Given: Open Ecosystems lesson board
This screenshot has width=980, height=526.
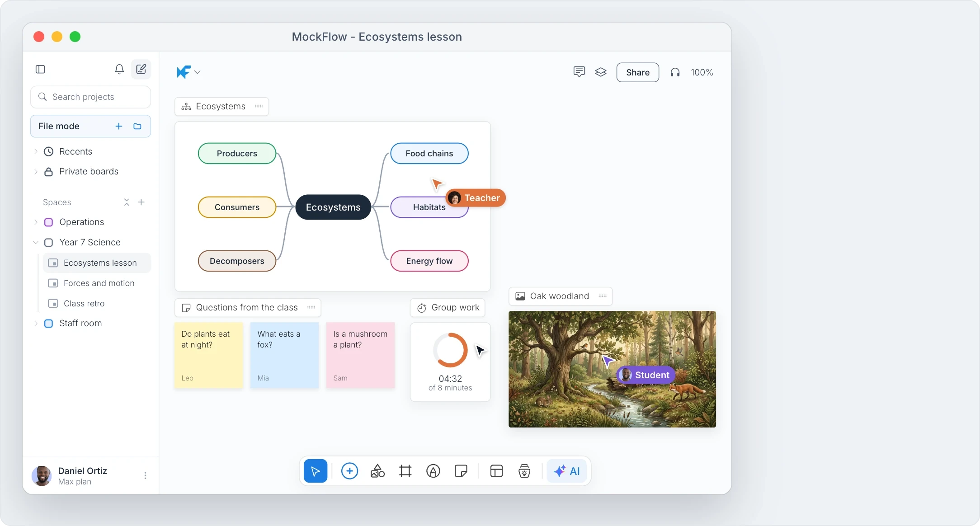Looking at the screenshot, I should tap(97, 263).
